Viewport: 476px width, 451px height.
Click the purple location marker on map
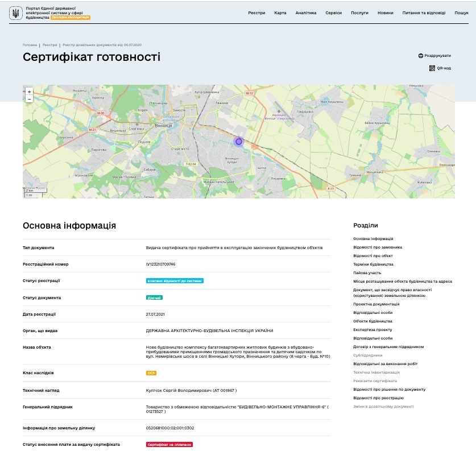(239, 142)
